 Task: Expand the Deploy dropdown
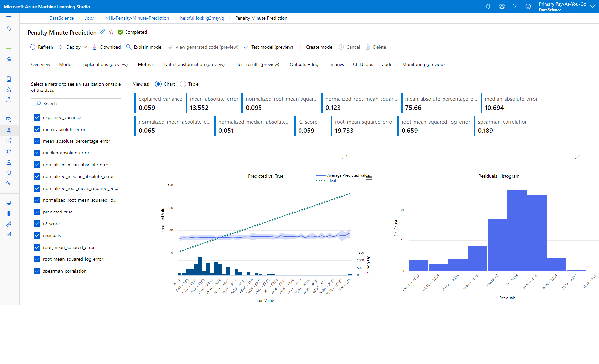[85, 47]
